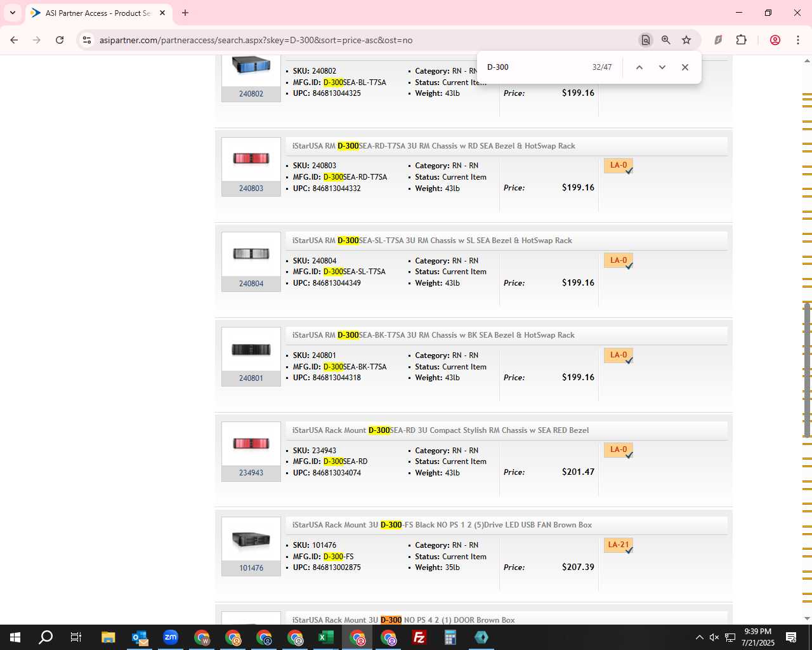Open site information icon in address bar
The image size is (812, 650).
pos(87,40)
